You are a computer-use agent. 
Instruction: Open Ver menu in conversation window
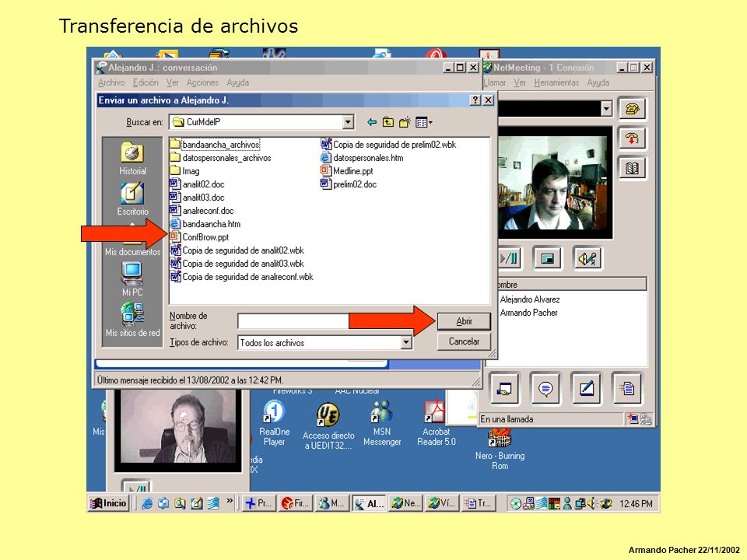pyautogui.click(x=172, y=83)
